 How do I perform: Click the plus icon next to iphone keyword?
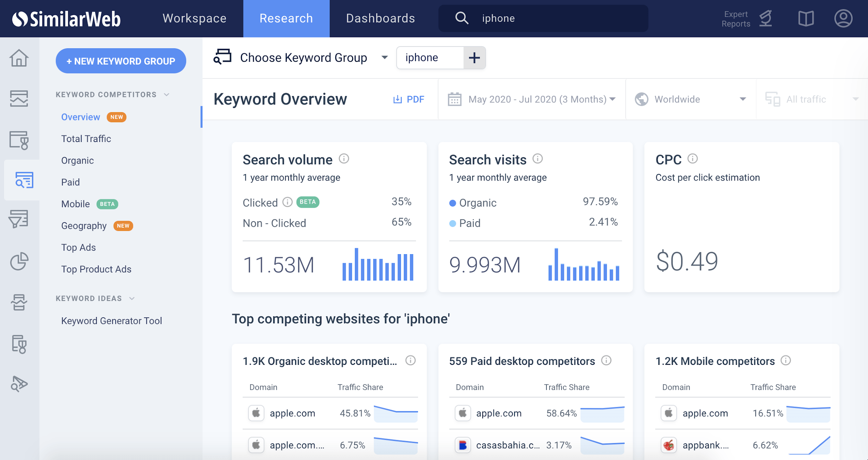click(x=474, y=58)
